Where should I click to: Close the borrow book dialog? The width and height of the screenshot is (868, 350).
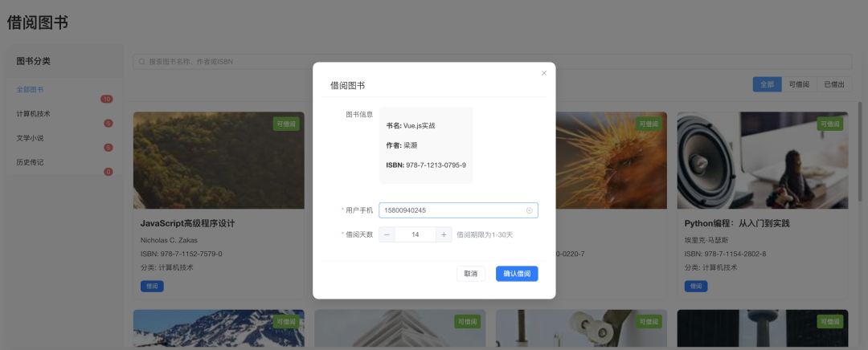pos(543,73)
